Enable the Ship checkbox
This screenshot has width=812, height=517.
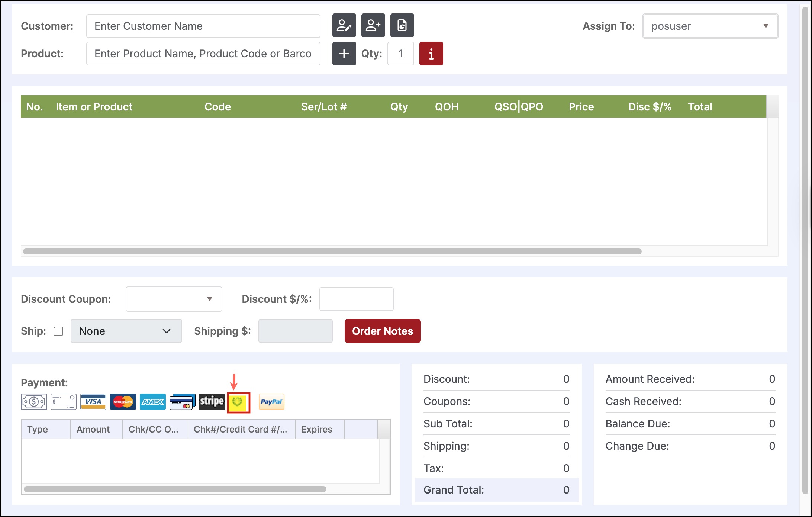tap(58, 331)
